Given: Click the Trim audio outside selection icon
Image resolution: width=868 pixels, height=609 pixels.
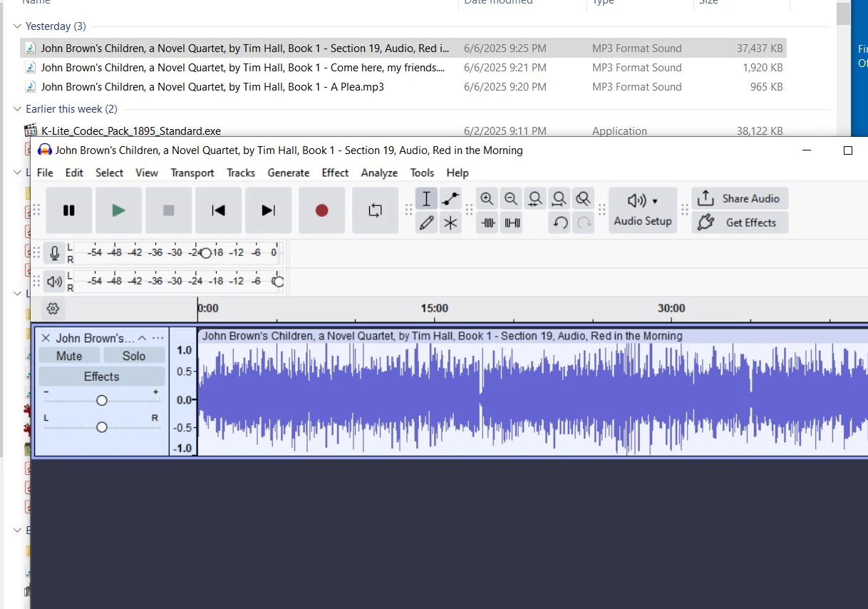Looking at the screenshot, I should (x=488, y=222).
